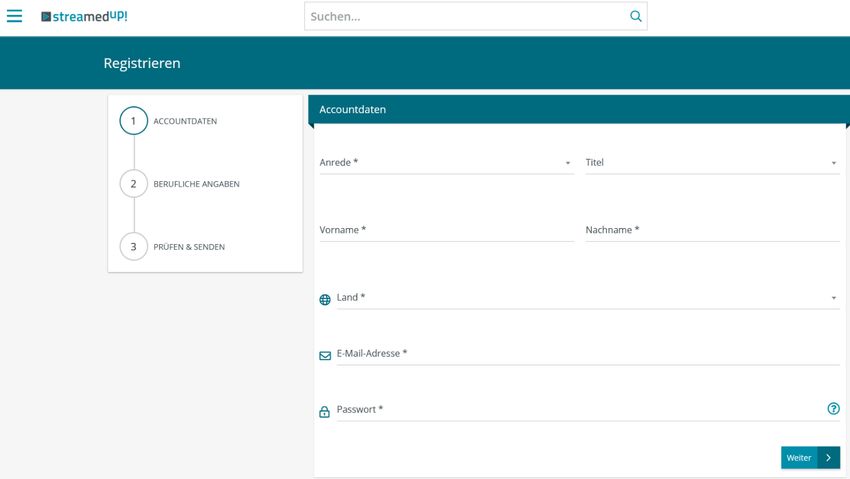The width and height of the screenshot is (850, 479).
Task: Click the arrow on the Weiter button
Action: click(828, 458)
